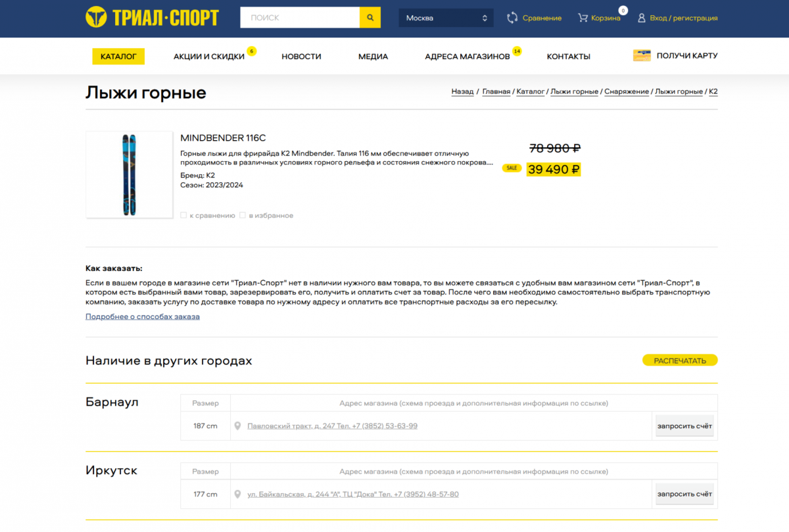The width and height of the screenshot is (789, 532).
Task: Click the Mindbender 116C ski thumbnail
Action: tap(129, 174)
